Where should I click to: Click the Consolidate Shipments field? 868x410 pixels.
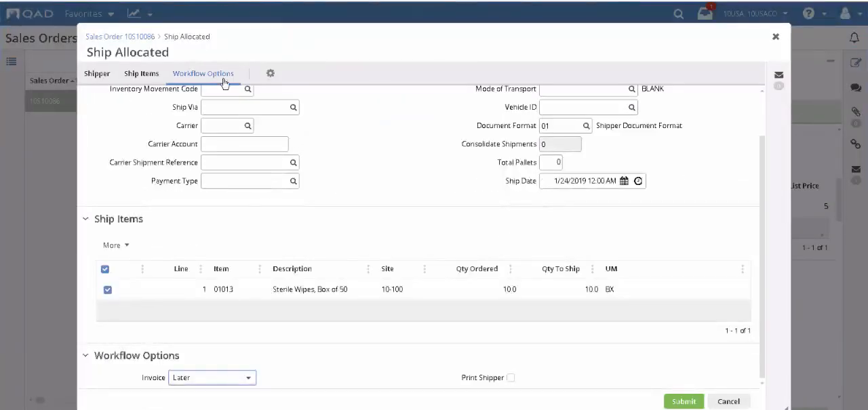click(x=560, y=144)
